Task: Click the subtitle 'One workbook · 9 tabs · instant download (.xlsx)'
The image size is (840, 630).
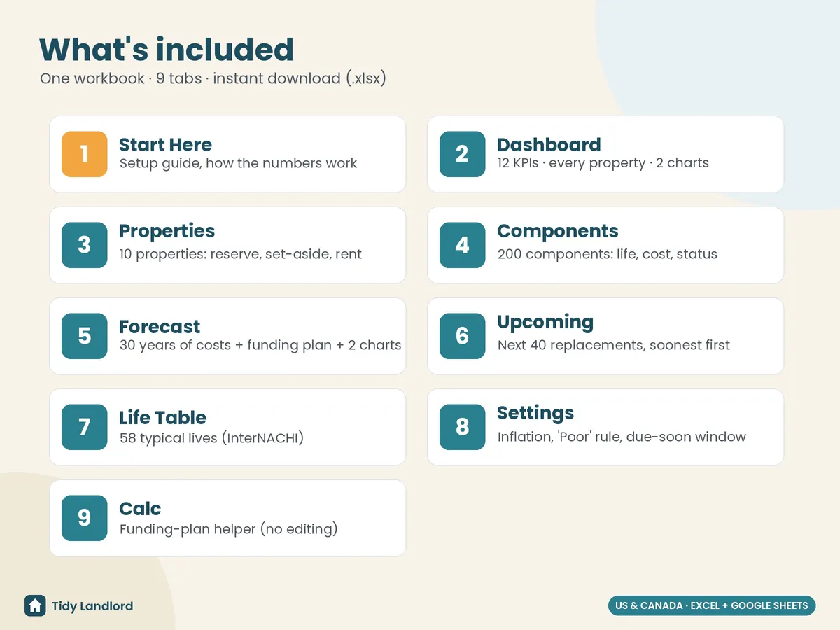Action: click(213, 78)
